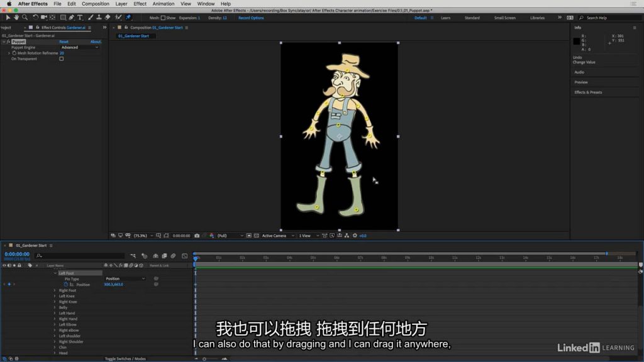Toggle the Composition panel lock
The height and width of the screenshot is (362, 644).
click(126, 28)
